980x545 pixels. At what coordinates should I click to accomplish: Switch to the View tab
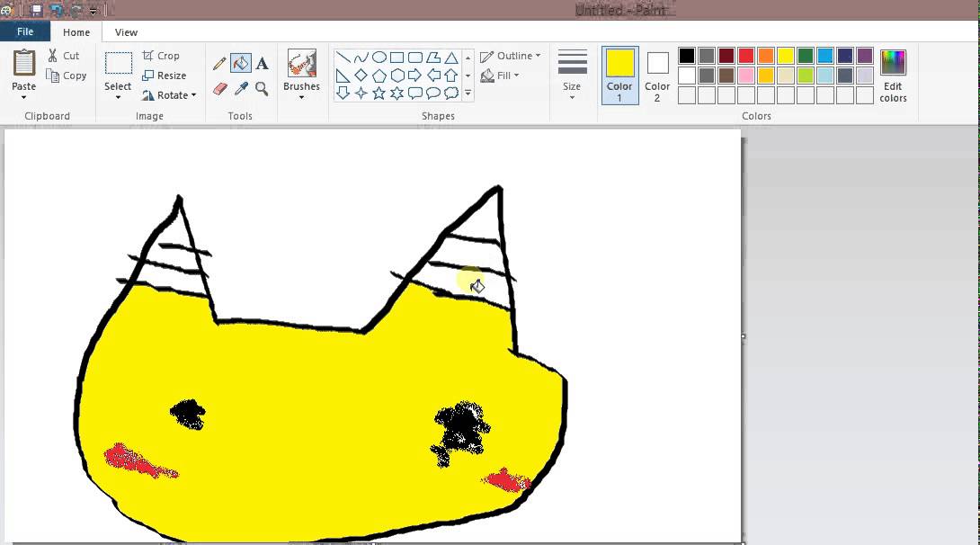click(126, 31)
